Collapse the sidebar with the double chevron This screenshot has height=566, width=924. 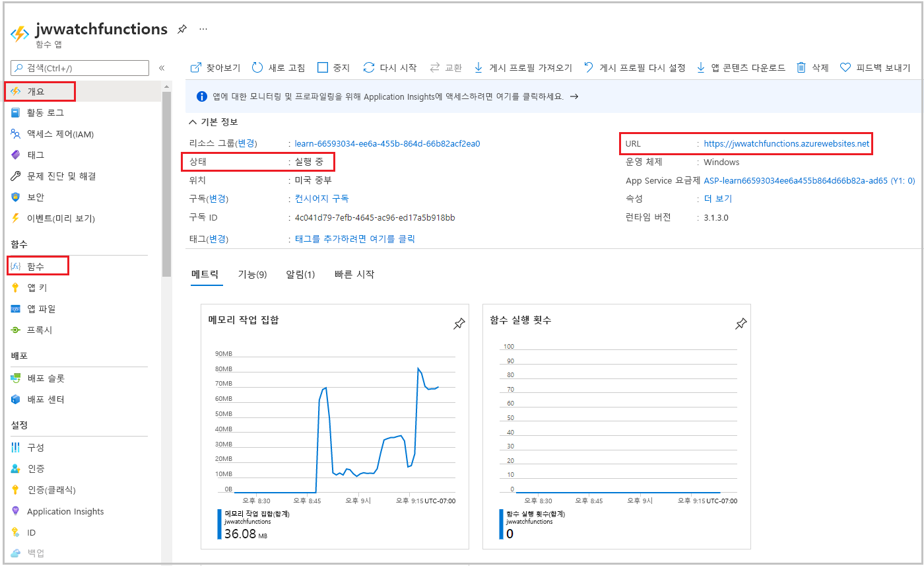(162, 68)
